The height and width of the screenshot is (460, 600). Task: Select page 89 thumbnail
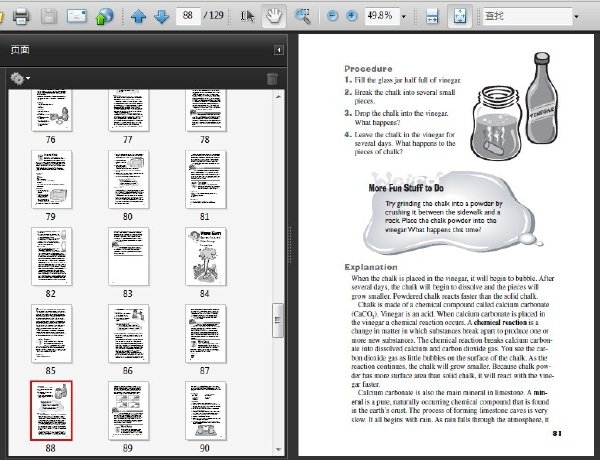129,411
